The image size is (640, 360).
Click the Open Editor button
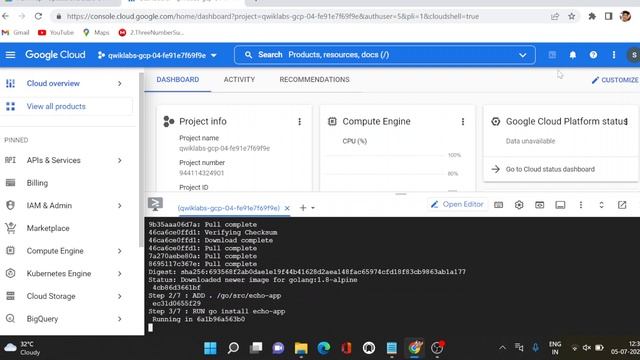(457, 204)
